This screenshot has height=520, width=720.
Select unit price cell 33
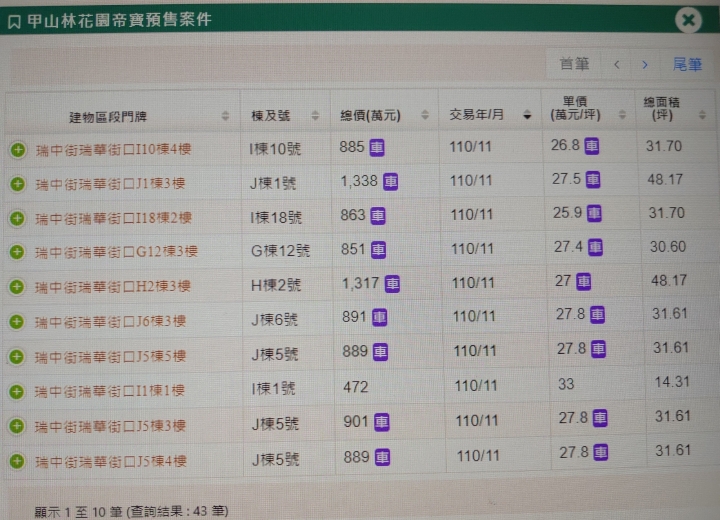[566, 384]
